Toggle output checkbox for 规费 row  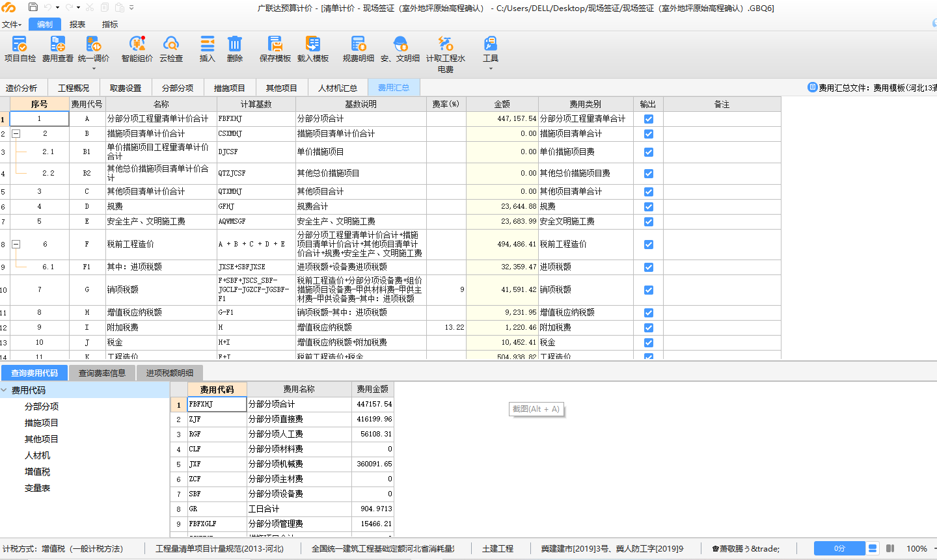(649, 207)
